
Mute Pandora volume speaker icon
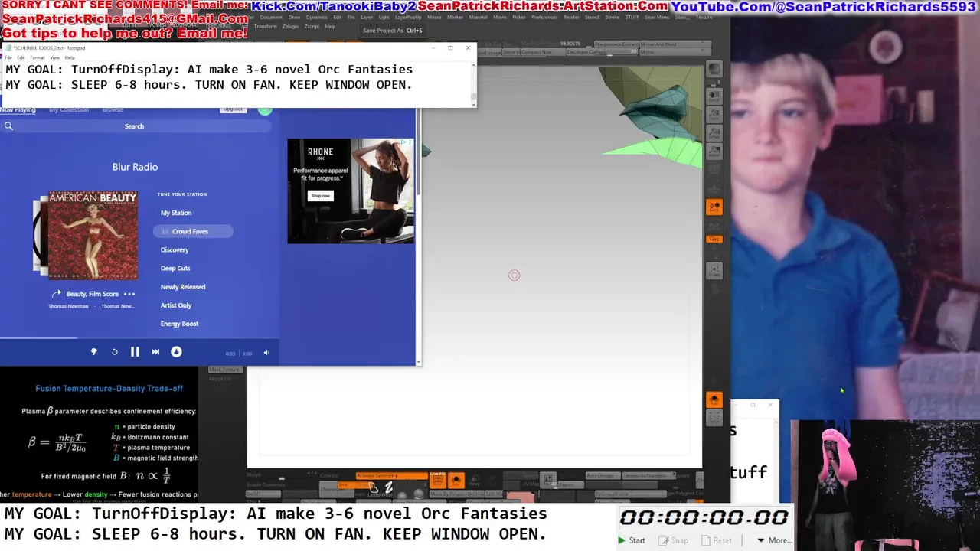(x=266, y=353)
